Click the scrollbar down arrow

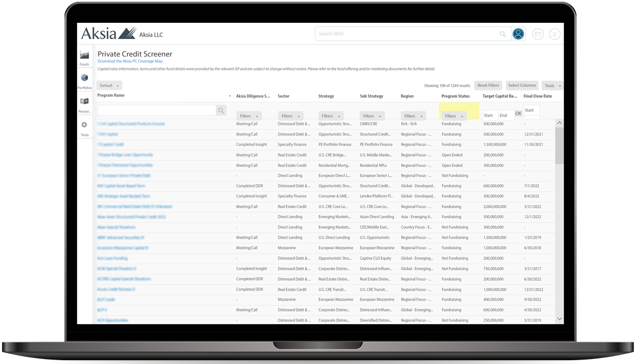tap(559, 319)
